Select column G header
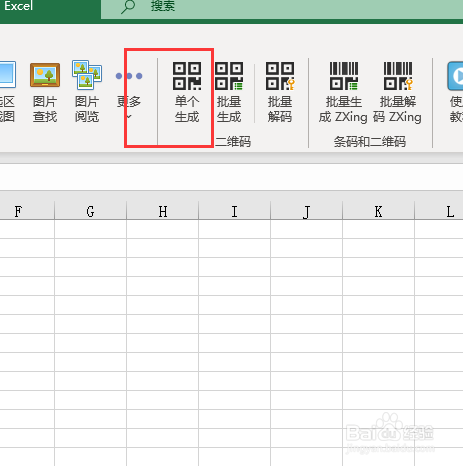This screenshot has height=466, width=463. click(90, 211)
